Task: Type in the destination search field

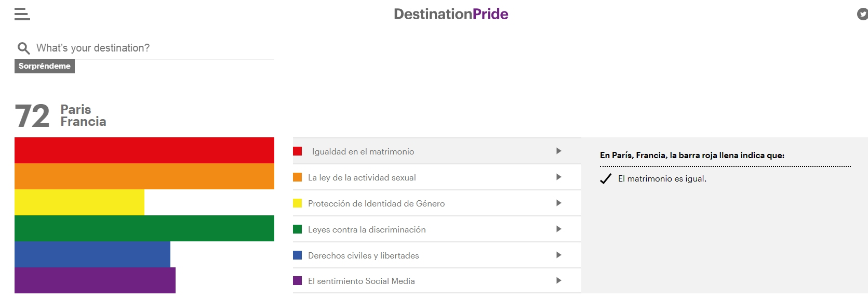Action: click(154, 48)
